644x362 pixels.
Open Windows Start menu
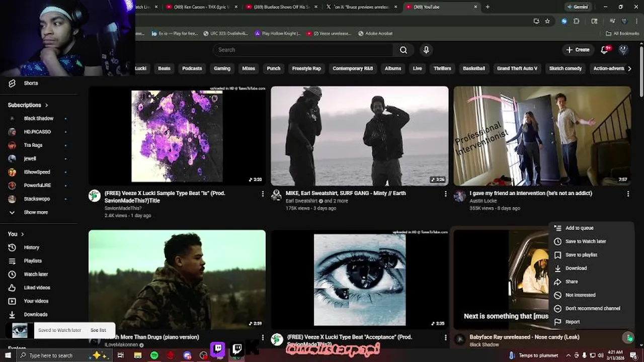pos(8,355)
